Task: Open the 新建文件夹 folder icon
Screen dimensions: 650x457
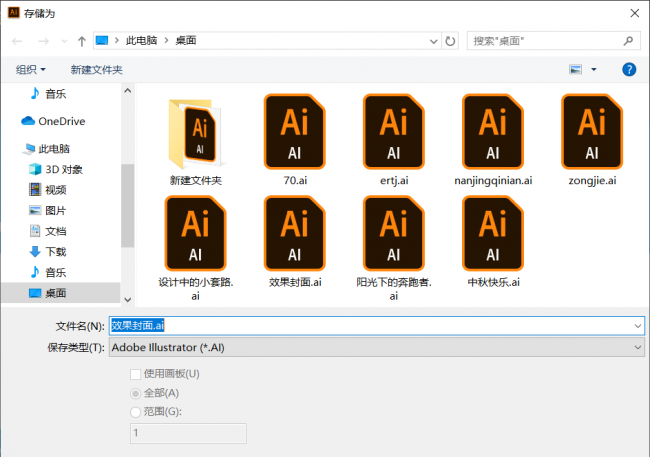Action: 195,133
